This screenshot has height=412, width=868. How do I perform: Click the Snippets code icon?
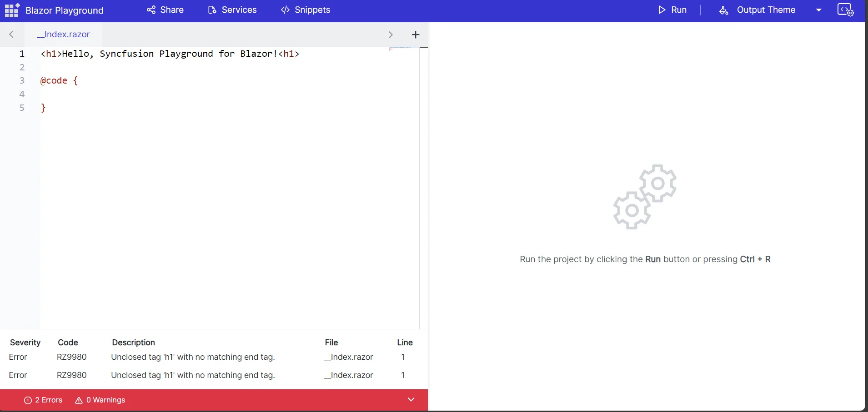pyautogui.click(x=284, y=10)
